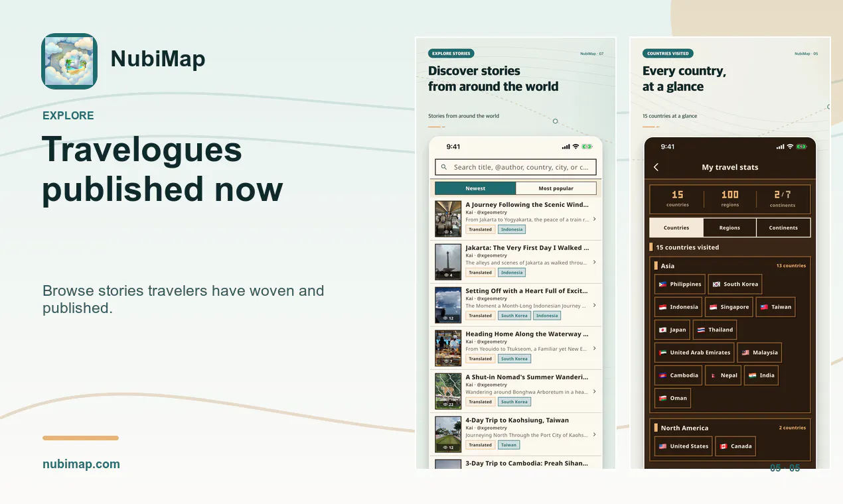This screenshot has width=843, height=504.
Task: Select the South Korea country chip
Action: (x=735, y=284)
